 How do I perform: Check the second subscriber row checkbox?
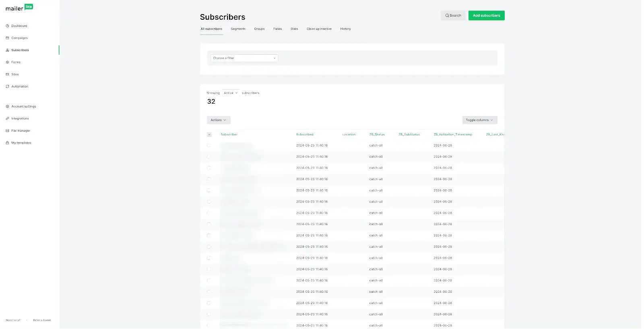[209, 157]
